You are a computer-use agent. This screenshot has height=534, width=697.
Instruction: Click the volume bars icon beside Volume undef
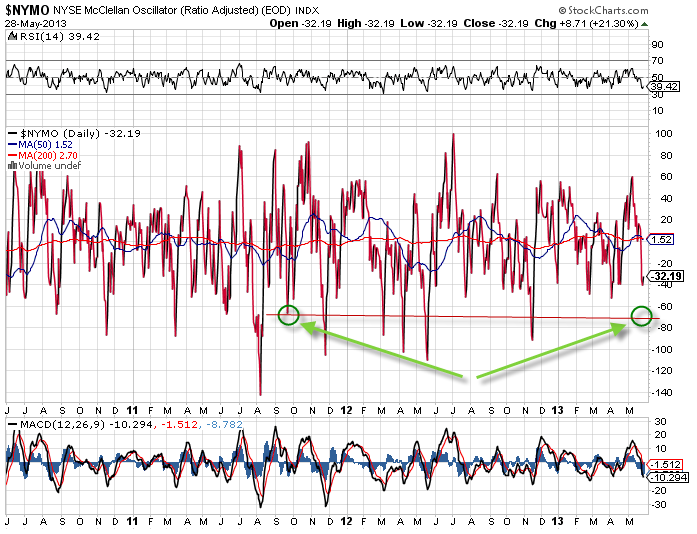(12, 165)
